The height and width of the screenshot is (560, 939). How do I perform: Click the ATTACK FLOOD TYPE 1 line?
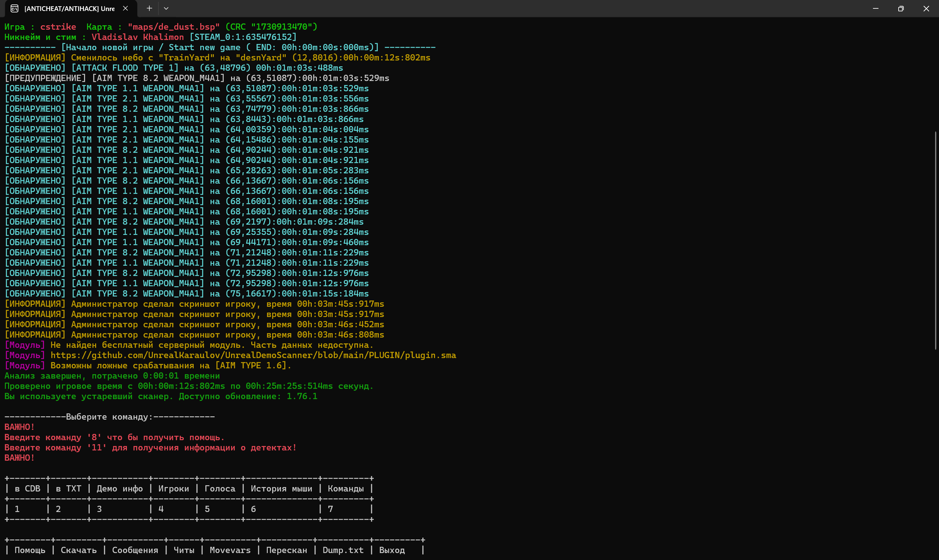pos(174,68)
